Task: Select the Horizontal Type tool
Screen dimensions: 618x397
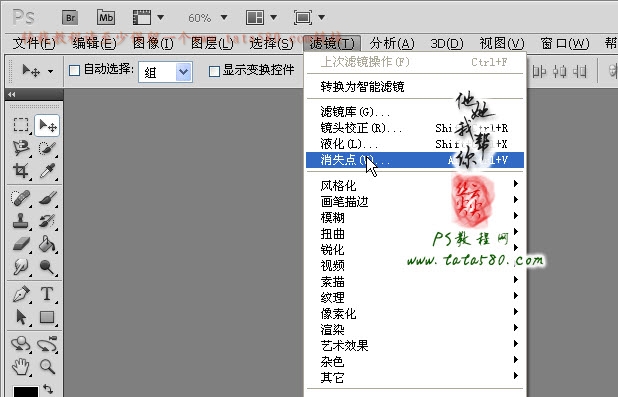Action: pyautogui.click(x=47, y=294)
